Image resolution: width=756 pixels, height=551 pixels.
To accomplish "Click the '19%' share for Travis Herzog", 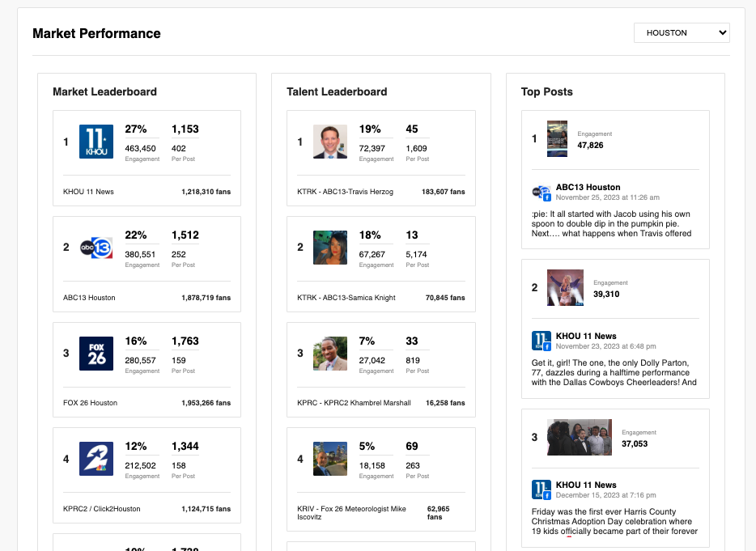I will pyautogui.click(x=370, y=129).
